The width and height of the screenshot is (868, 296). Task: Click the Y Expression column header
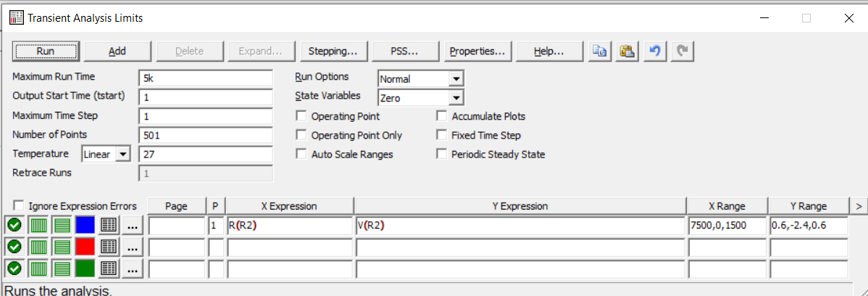pos(519,206)
